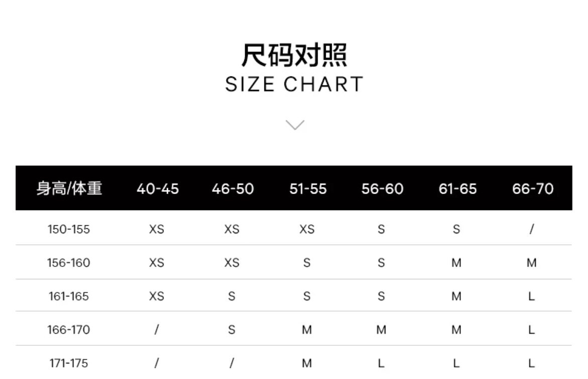Click the 身高/体重 header cell

point(69,188)
